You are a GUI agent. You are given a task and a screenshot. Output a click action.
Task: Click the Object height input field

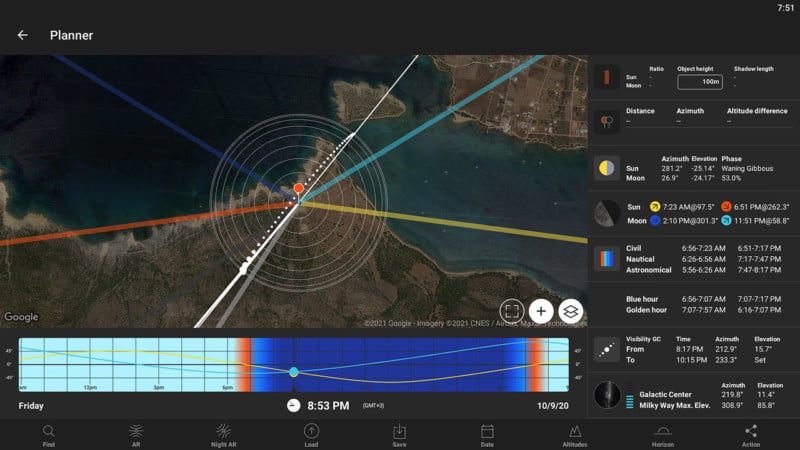(700, 81)
